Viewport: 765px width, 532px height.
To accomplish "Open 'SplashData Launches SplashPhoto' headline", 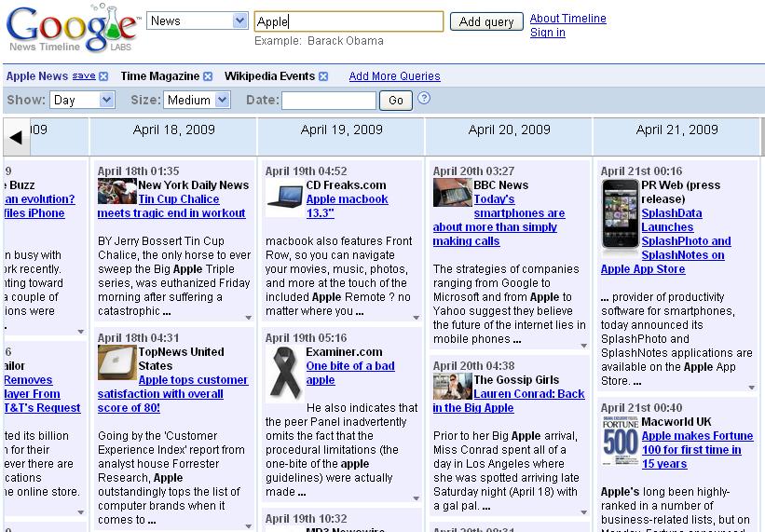I will tap(665, 241).
